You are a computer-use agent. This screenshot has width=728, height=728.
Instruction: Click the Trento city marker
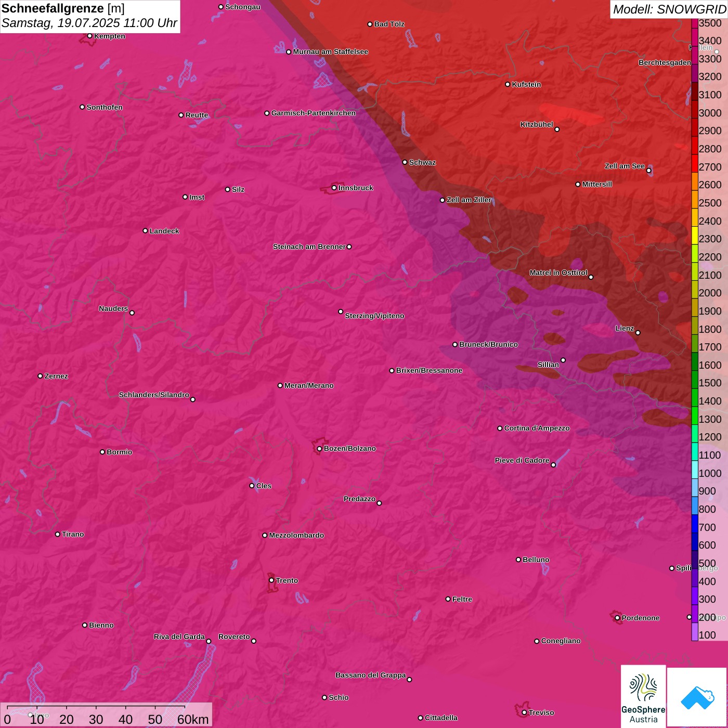[271, 580]
